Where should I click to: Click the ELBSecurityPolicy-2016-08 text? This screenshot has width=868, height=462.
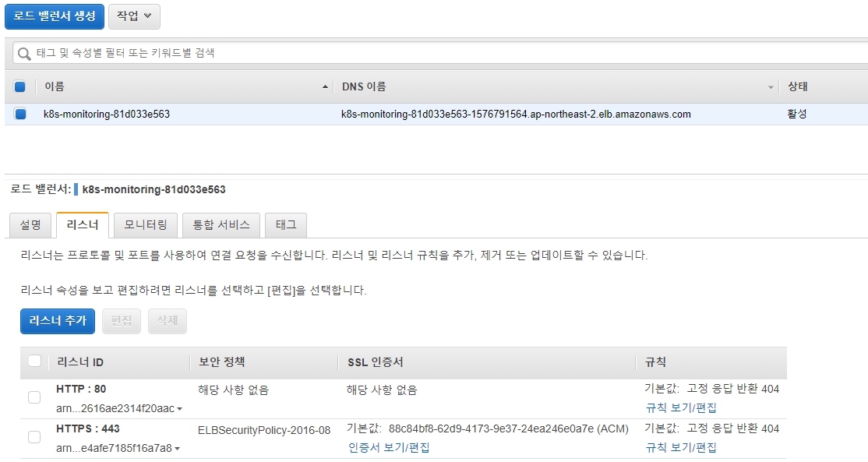[264, 431]
